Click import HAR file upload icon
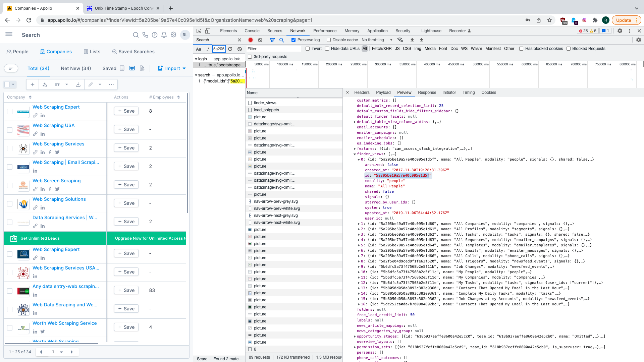This screenshot has width=644, height=362. pos(412,40)
